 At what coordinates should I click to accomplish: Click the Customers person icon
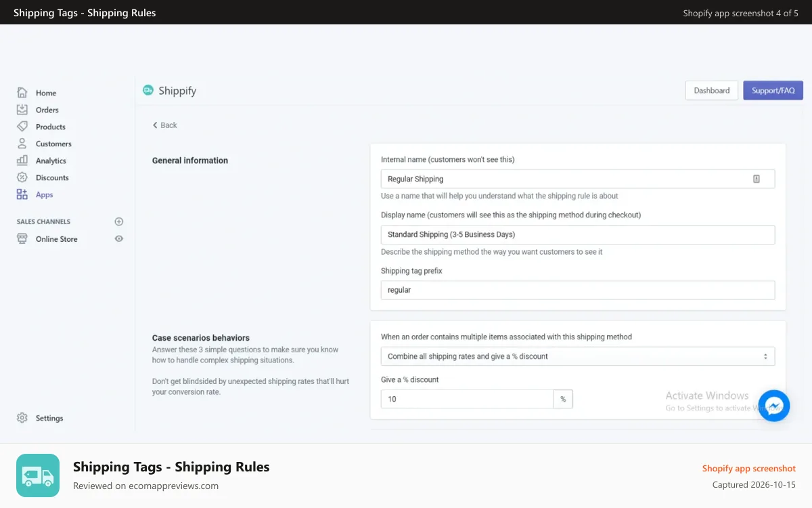coord(22,144)
